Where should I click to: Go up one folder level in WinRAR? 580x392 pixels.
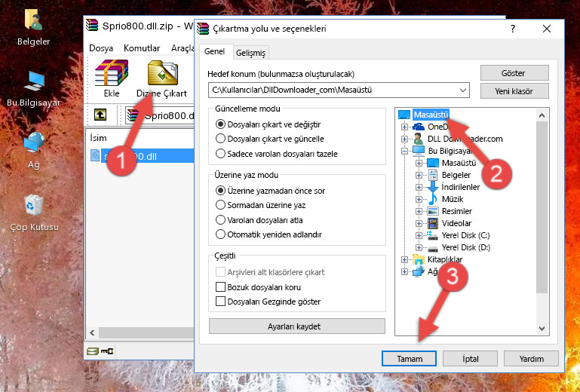[x=100, y=115]
